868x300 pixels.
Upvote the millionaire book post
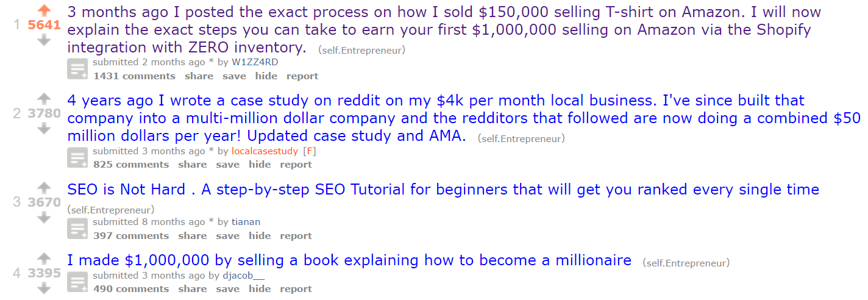point(44,259)
